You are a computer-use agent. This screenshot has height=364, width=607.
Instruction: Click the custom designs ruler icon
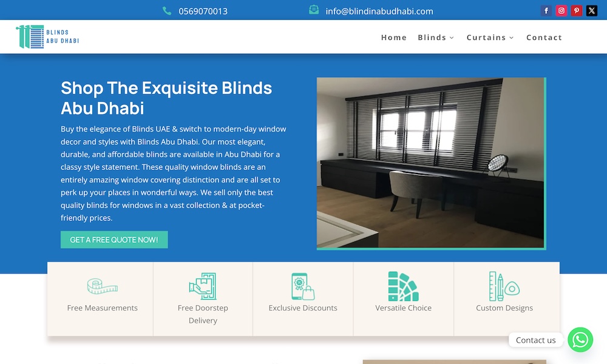(x=504, y=286)
